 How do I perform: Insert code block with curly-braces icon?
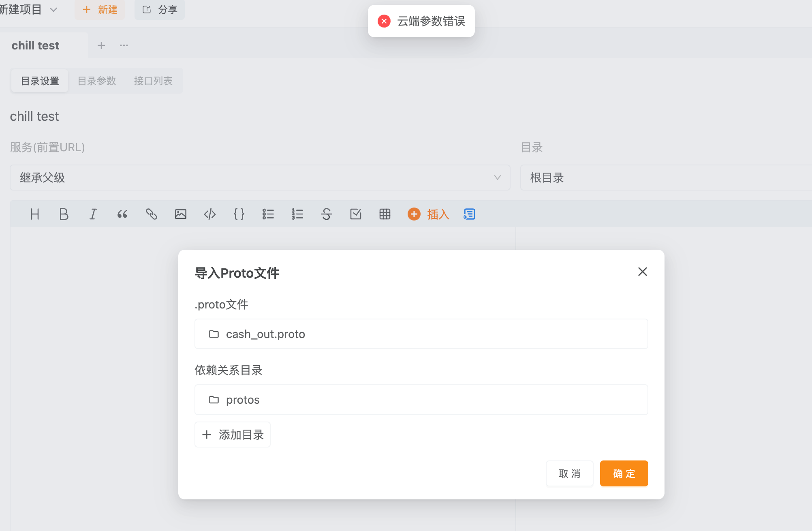click(x=239, y=214)
